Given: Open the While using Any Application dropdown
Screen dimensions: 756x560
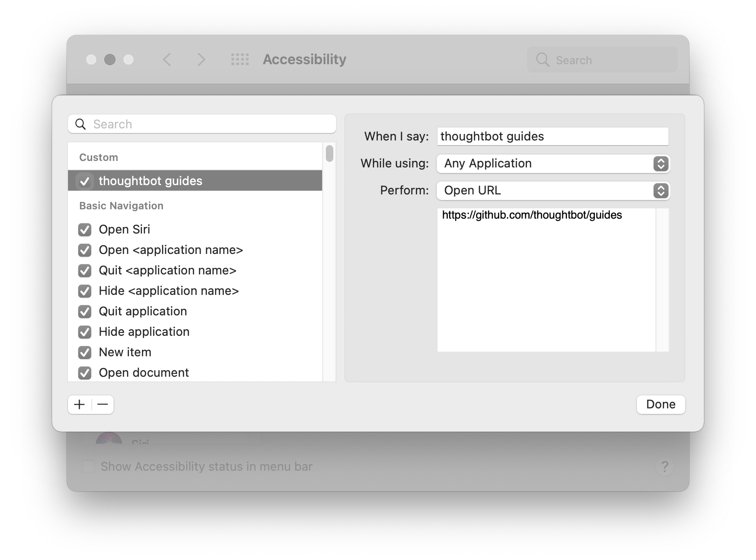Looking at the screenshot, I should pos(553,164).
